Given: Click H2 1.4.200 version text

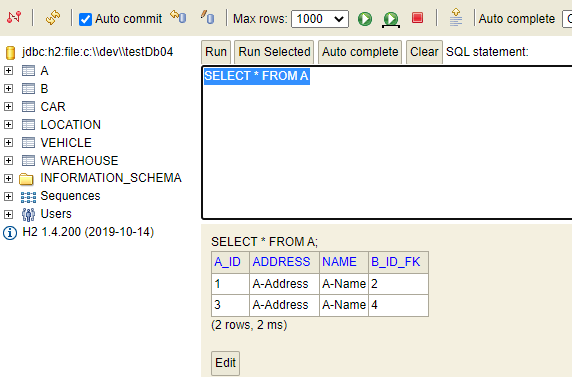Looking at the screenshot, I should coord(88,232).
